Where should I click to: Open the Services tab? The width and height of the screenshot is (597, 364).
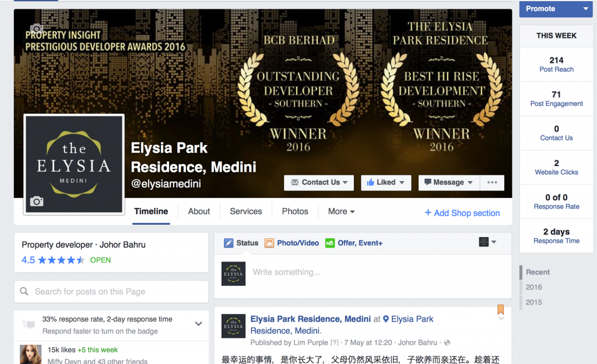[245, 211]
